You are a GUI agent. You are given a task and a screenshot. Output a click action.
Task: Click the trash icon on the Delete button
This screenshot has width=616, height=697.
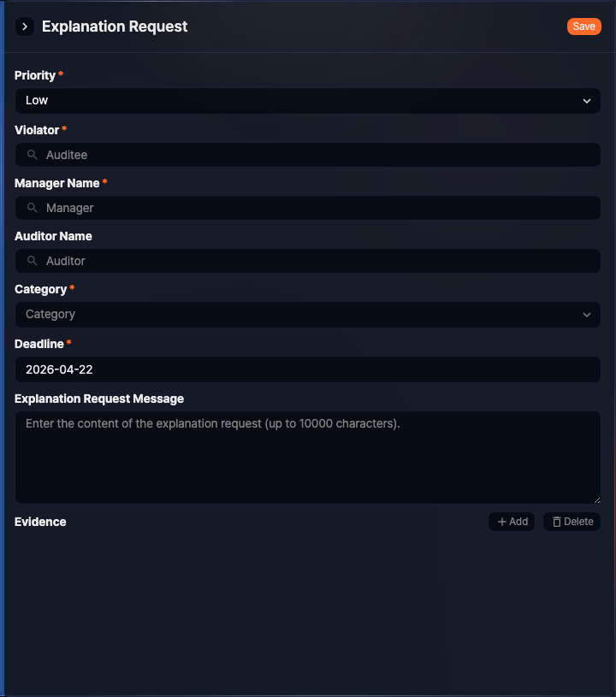pyautogui.click(x=555, y=522)
